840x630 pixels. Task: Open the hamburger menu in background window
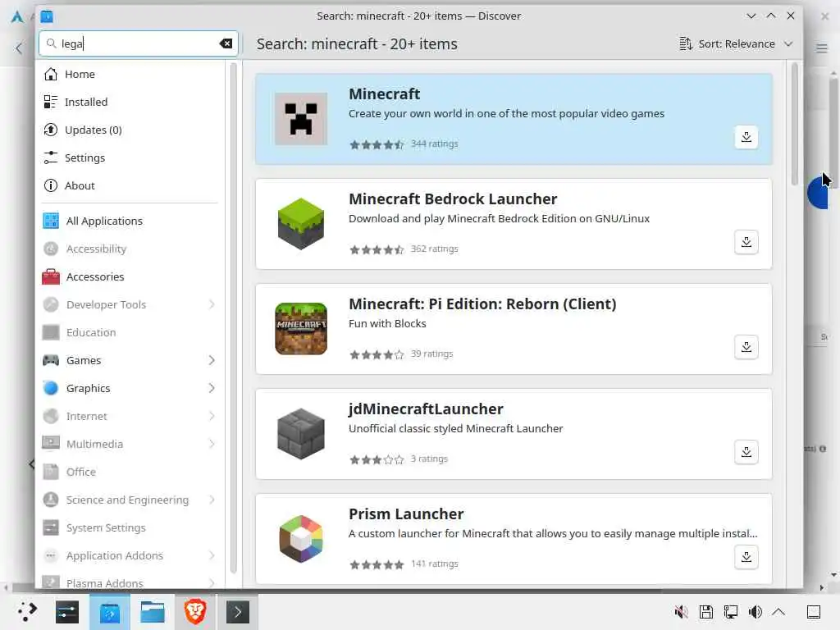point(822,48)
